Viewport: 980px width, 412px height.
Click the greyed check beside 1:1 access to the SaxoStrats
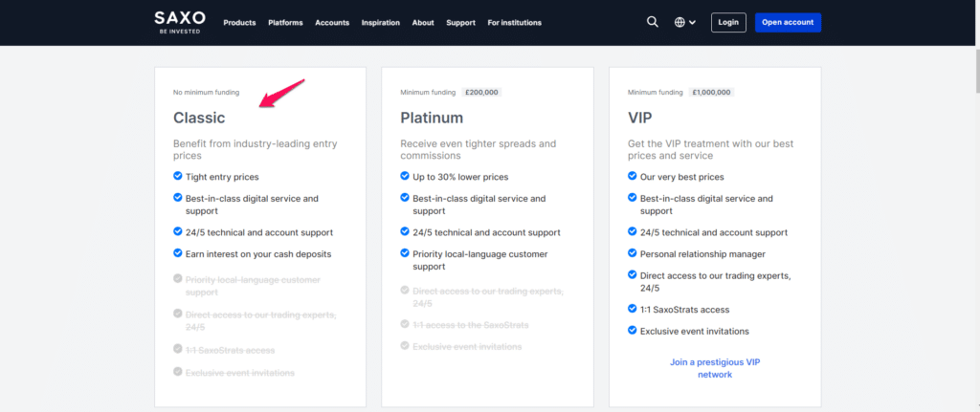point(405,325)
